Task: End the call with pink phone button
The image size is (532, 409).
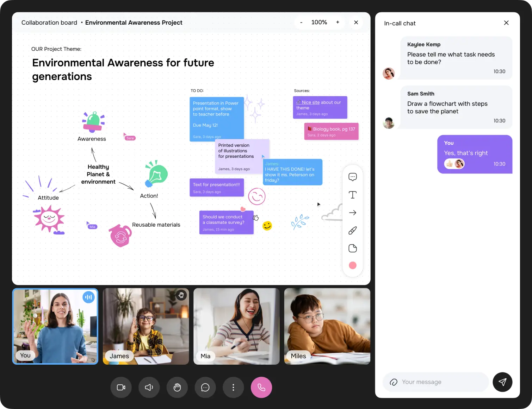Action: click(x=261, y=387)
